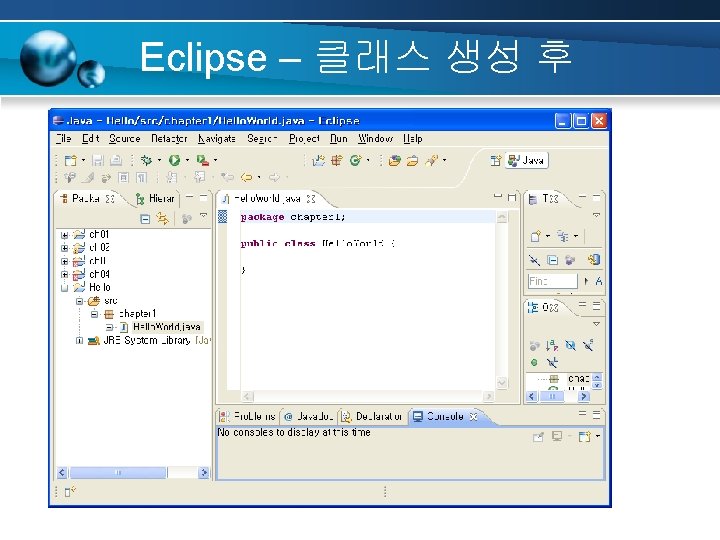Click Collapse All in Package Explorer

pyautogui.click(x=145, y=219)
